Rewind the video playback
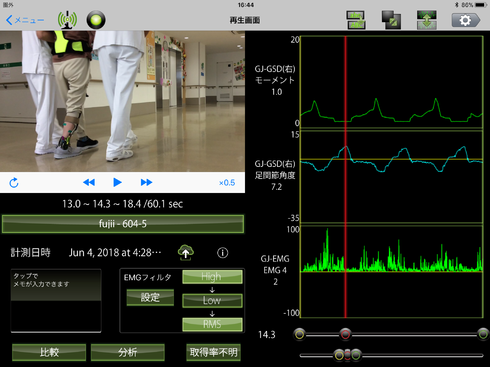Screen dimensions: 490x367 pos(89,182)
